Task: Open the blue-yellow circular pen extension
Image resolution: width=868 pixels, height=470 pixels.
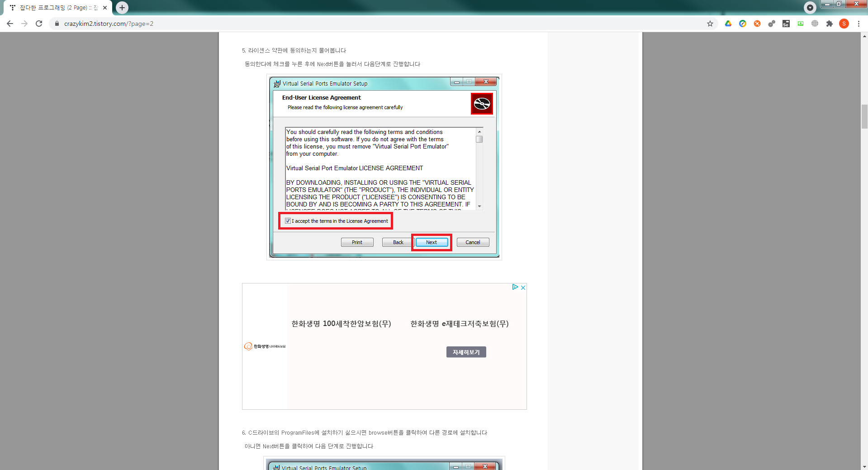Action: 743,24
